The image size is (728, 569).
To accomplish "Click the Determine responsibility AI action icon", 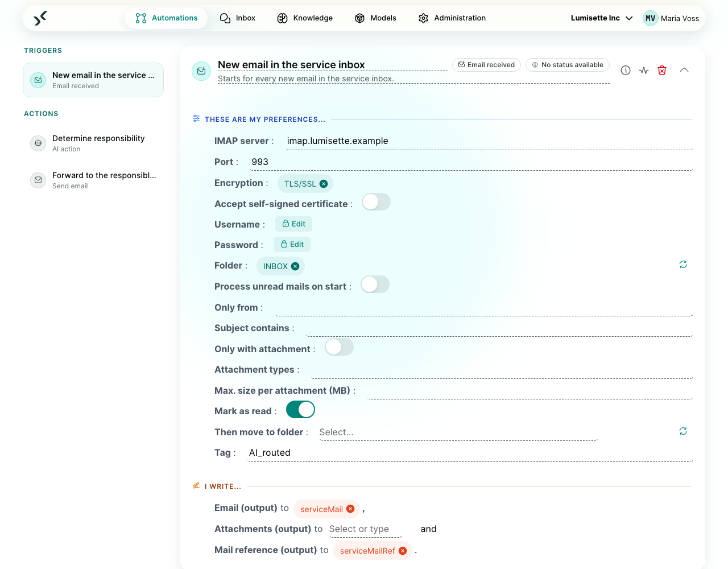I will [x=38, y=143].
